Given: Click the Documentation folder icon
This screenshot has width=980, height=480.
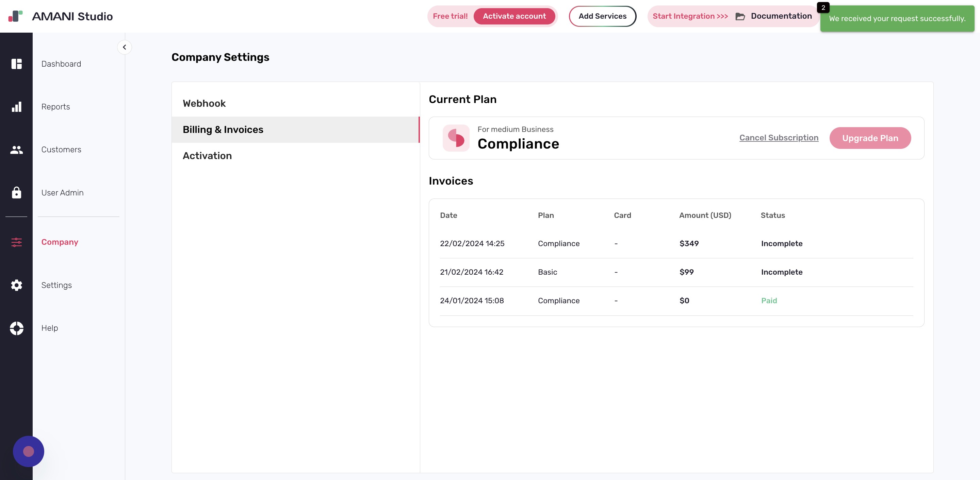Looking at the screenshot, I should pos(739,16).
